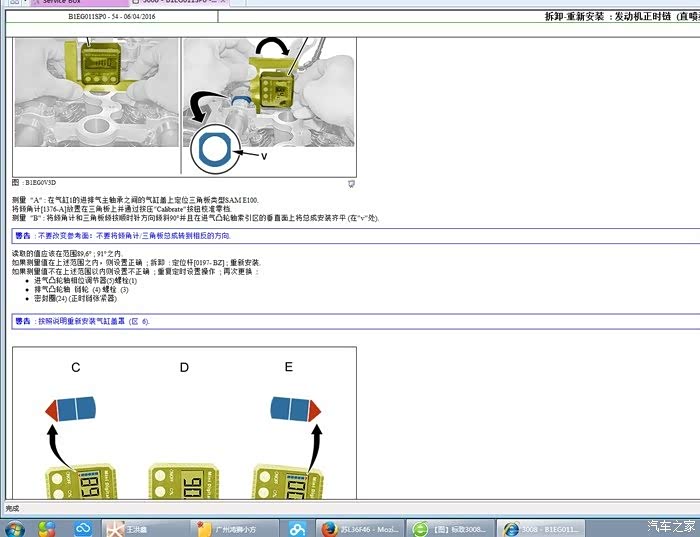Screen dimensions: 700x537
Task: Click the small enlarge icon below figure B1EG0V3D
Action: [351, 184]
